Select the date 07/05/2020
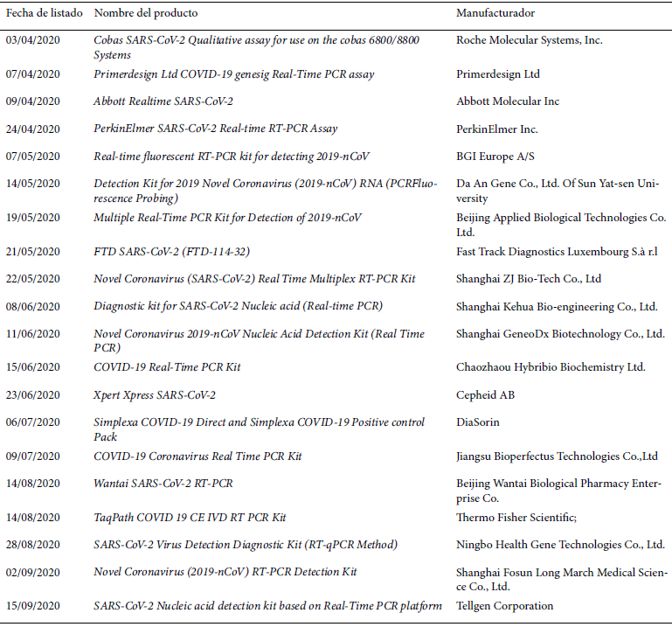This screenshot has width=672, height=627. click(x=33, y=157)
